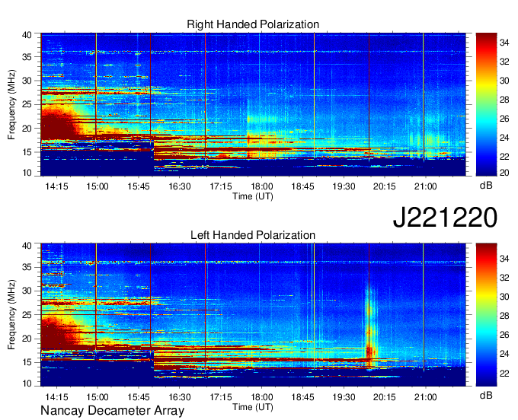The width and height of the screenshot is (518, 420).
Task: Click 'Time (UT)' under the right-handed plot
Action: [x=253, y=196]
